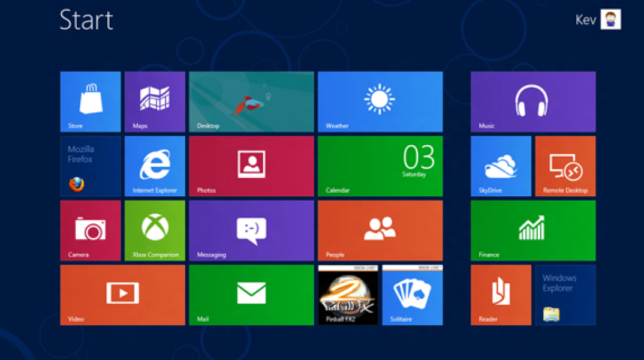Open the Camera app tile
This screenshot has width=644, height=360.
tap(91, 230)
